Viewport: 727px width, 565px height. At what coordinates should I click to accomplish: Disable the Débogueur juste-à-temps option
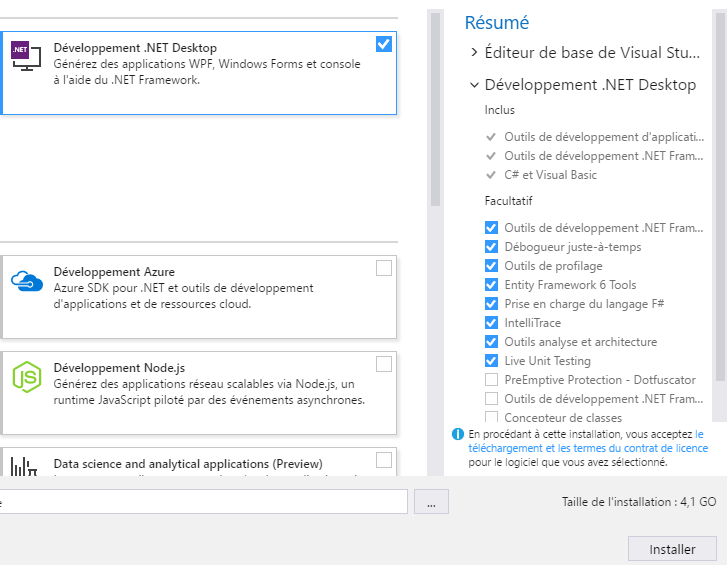[x=491, y=247]
